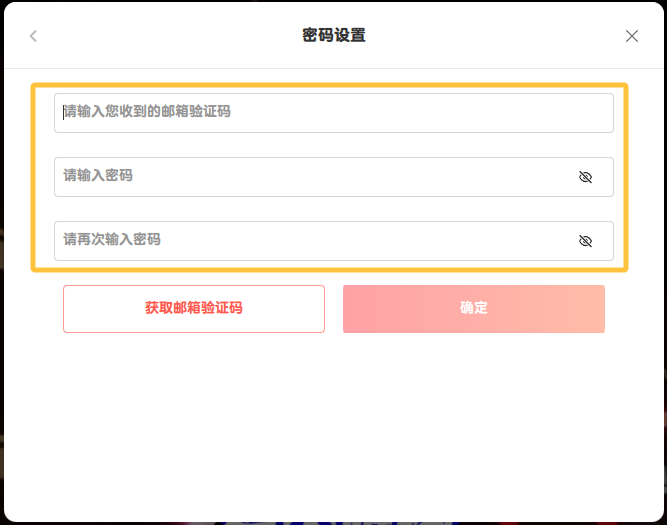Viewport: 667px width, 525px height.
Task: Click the back arrow in dialog header
Action: coord(33,36)
